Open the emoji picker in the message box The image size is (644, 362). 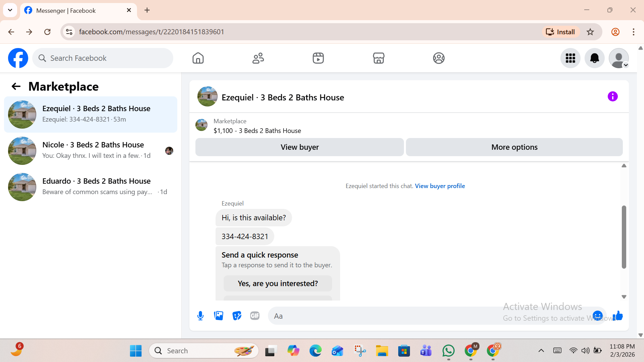[597, 316]
